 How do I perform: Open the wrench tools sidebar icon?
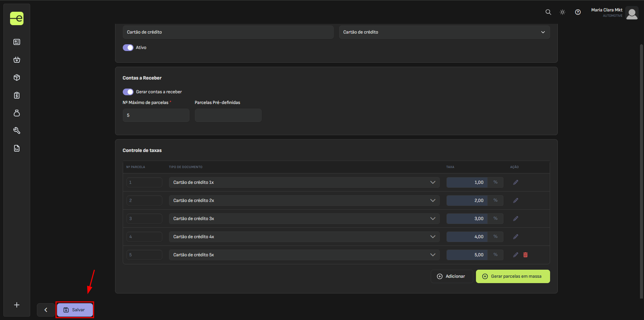pos(17,130)
